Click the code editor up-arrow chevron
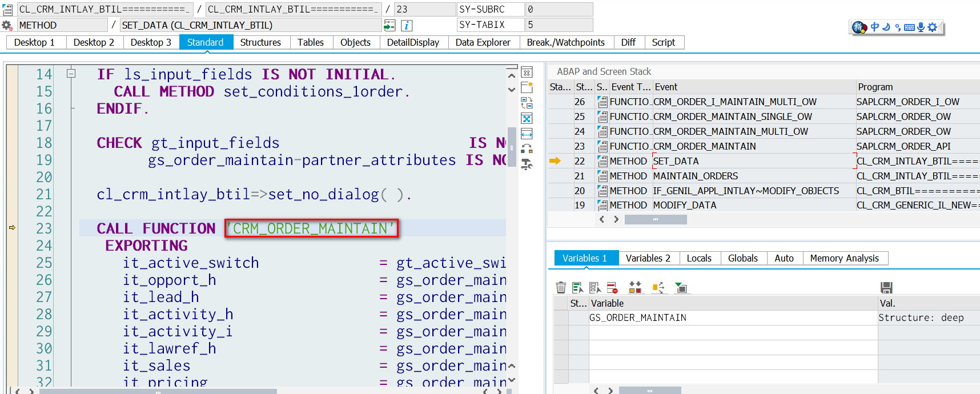 click(511, 75)
